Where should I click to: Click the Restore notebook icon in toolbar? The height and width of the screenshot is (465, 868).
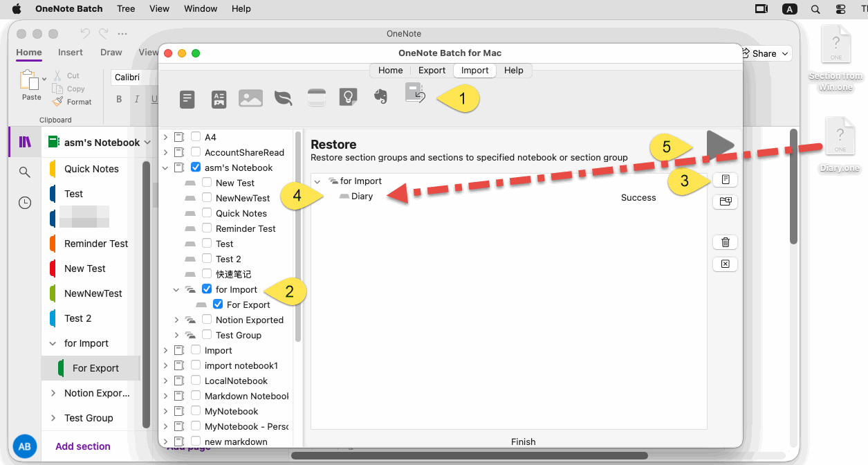click(x=415, y=94)
